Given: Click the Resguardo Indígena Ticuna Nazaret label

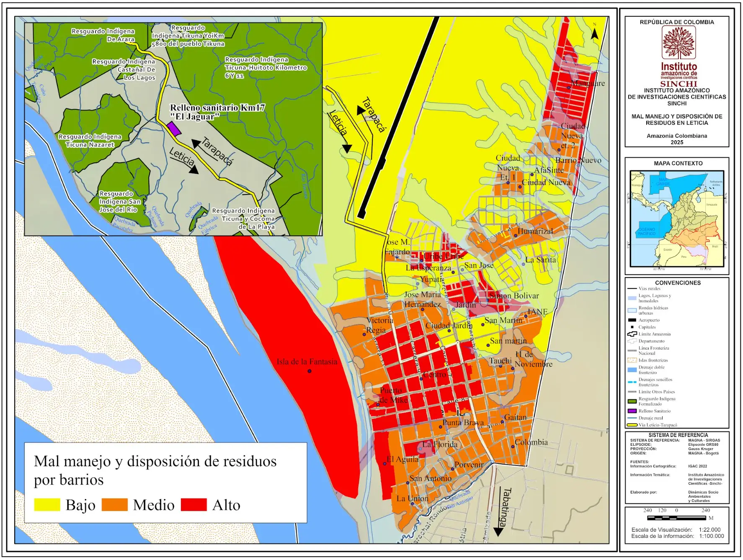Looking at the screenshot, I should pos(90,141).
